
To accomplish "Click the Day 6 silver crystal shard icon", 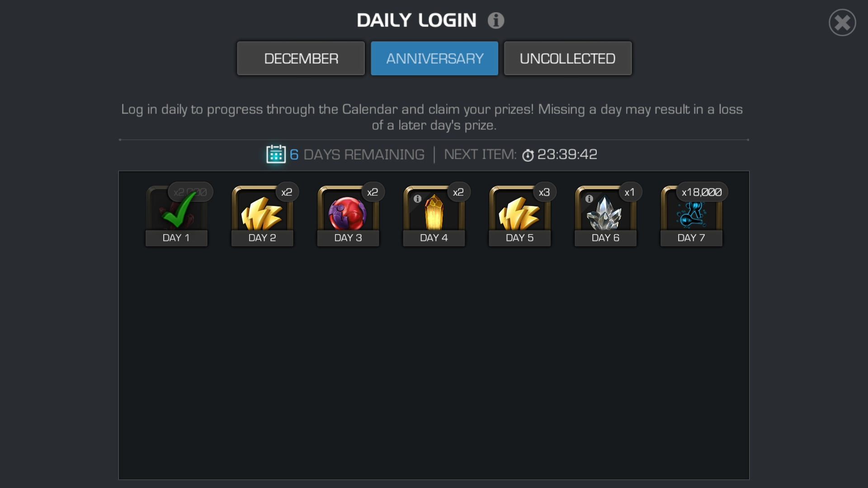I will click(x=604, y=213).
